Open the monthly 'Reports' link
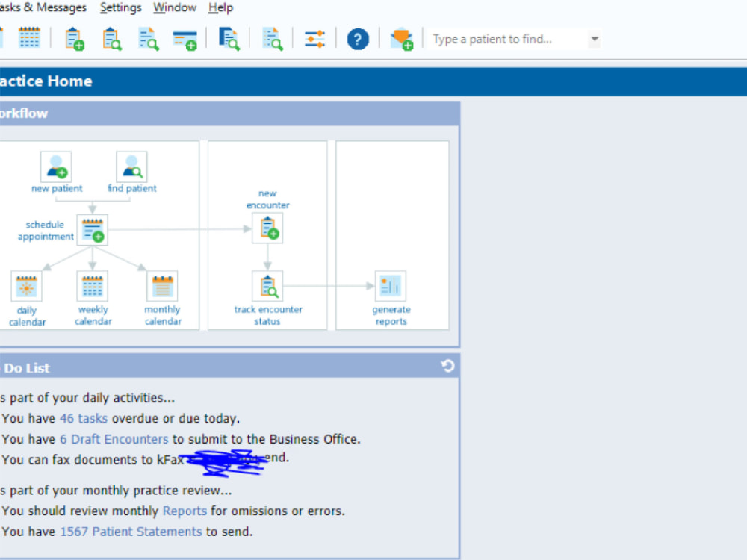 pos(185,511)
